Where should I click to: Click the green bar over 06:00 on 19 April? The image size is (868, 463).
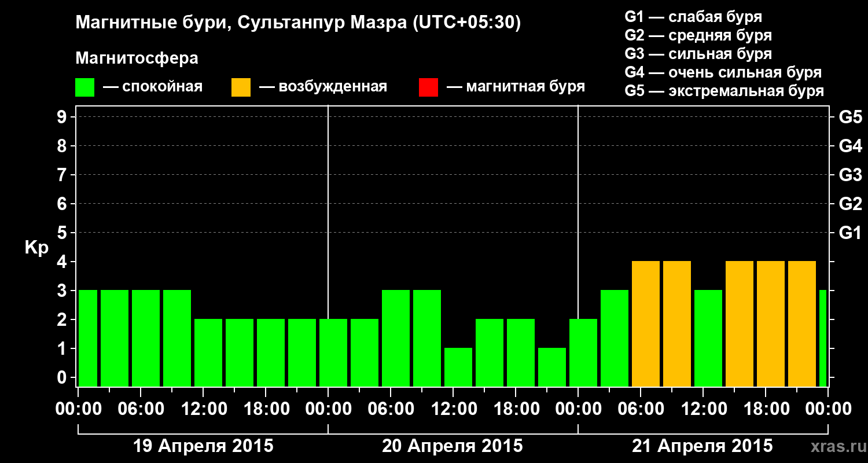tap(146, 339)
